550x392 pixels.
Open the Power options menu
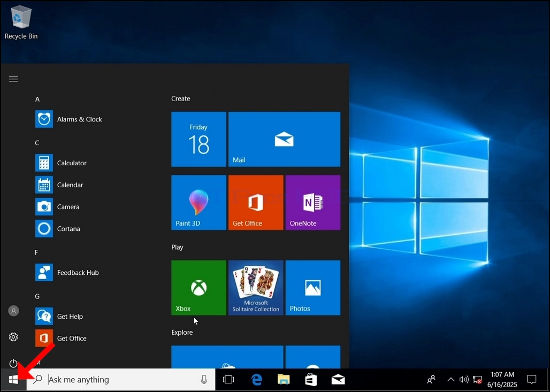click(13, 363)
